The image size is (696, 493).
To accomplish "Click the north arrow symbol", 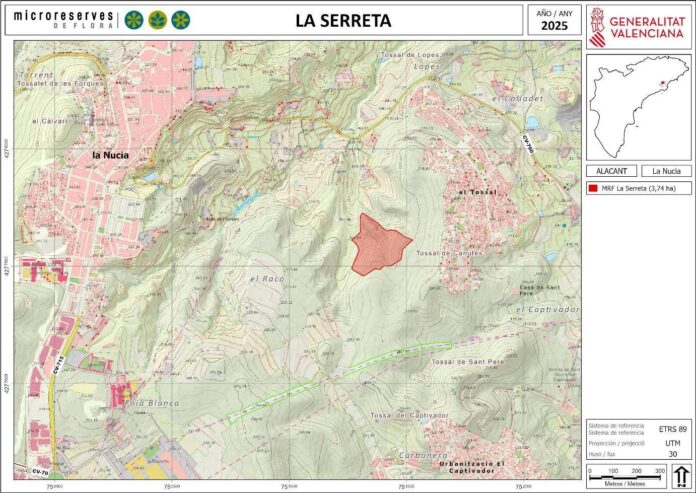I will [x=681, y=476].
